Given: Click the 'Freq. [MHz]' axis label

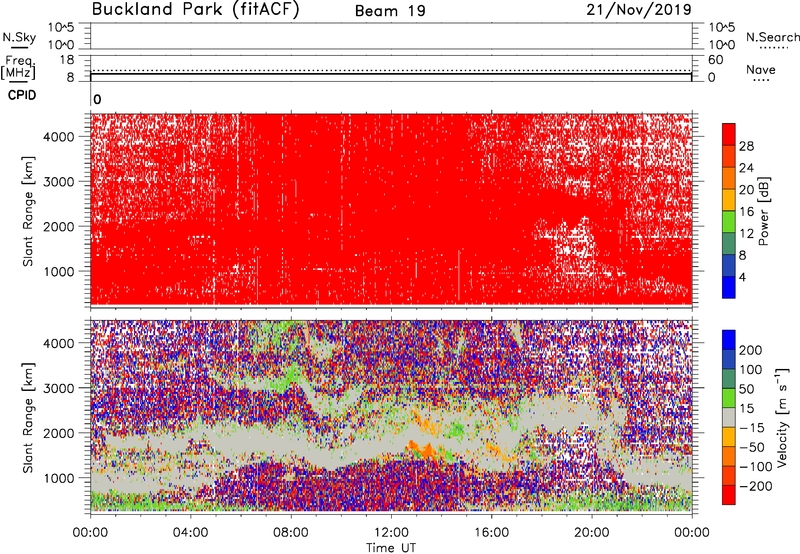Looking at the screenshot, I should point(18,67).
